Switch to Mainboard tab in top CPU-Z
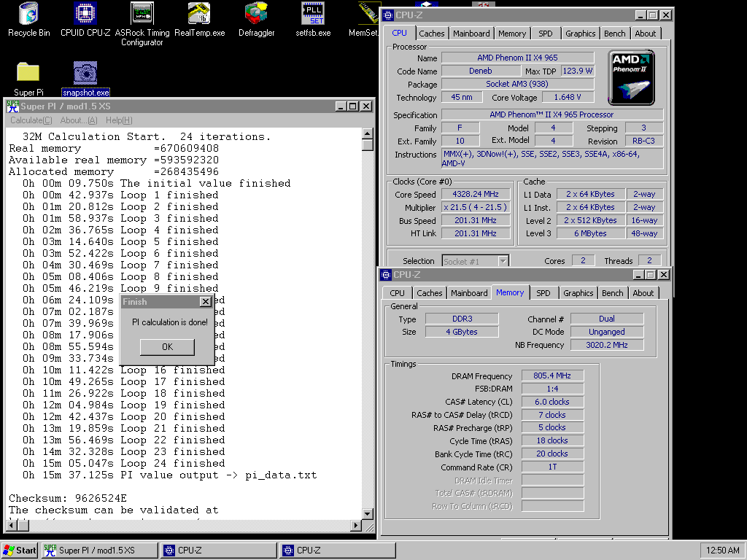747x560 pixels. click(471, 34)
